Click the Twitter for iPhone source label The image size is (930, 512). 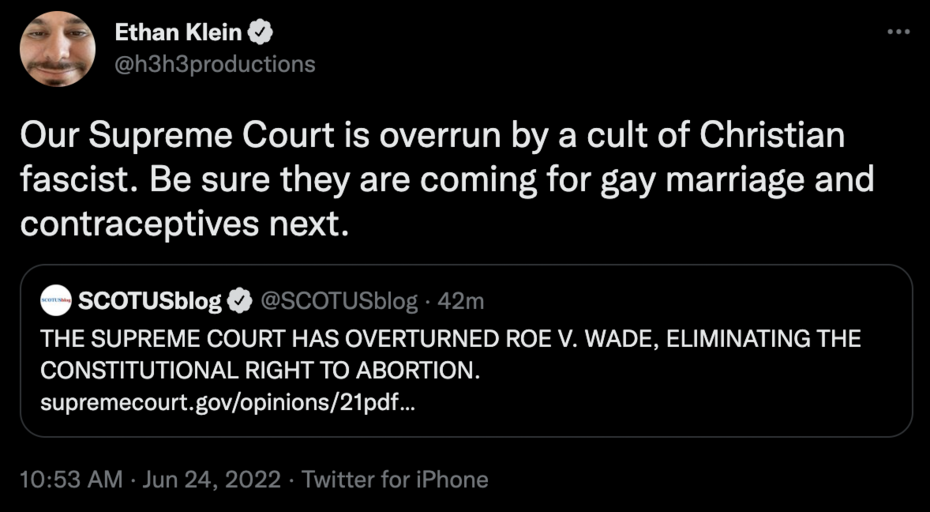pyautogui.click(x=395, y=479)
